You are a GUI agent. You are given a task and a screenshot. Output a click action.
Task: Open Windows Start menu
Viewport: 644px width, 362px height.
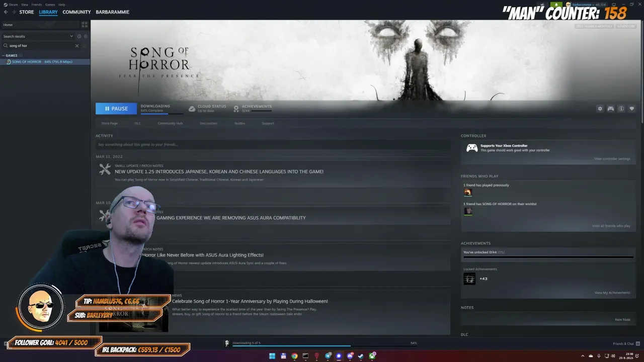click(272, 356)
